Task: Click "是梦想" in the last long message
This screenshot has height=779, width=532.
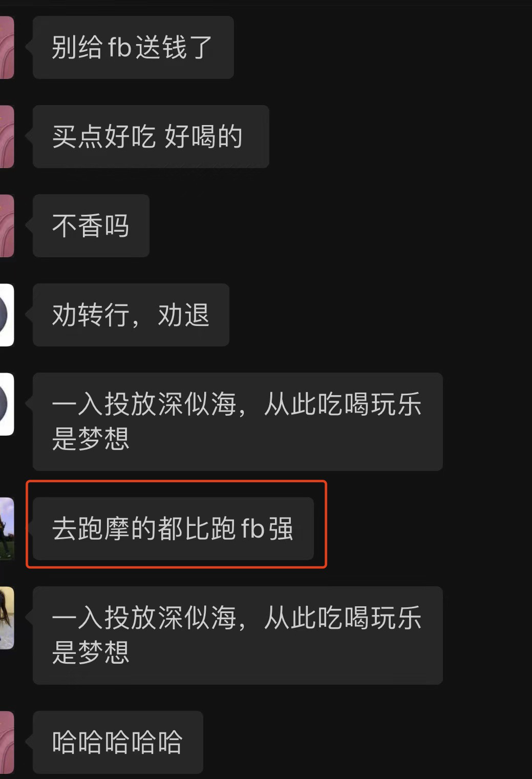Action: tap(91, 652)
